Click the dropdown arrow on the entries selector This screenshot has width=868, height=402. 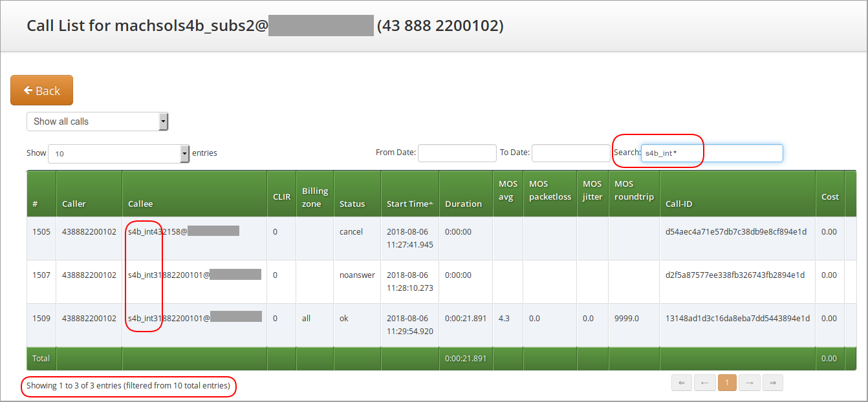pyautogui.click(x=184, y=153)
